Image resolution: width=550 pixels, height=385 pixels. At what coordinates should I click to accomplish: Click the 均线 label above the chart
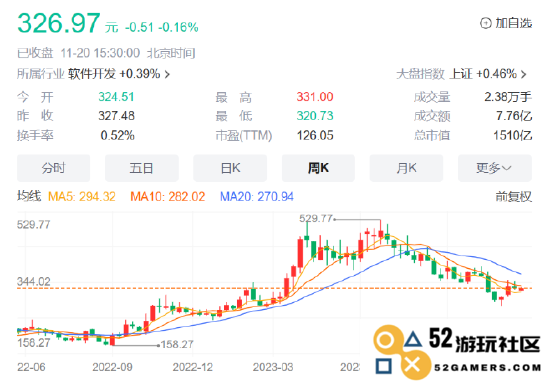tap(29, 196)
